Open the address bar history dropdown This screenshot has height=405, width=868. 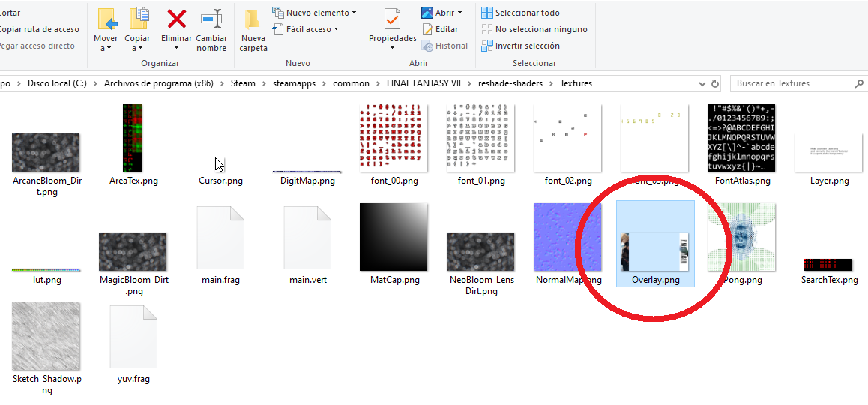702,84
